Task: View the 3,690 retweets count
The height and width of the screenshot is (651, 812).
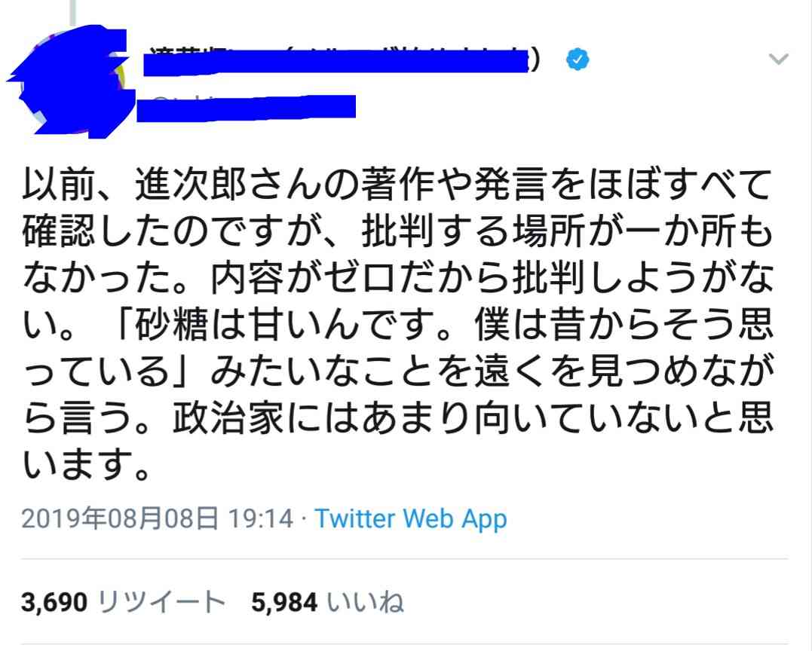Action: 54,602
